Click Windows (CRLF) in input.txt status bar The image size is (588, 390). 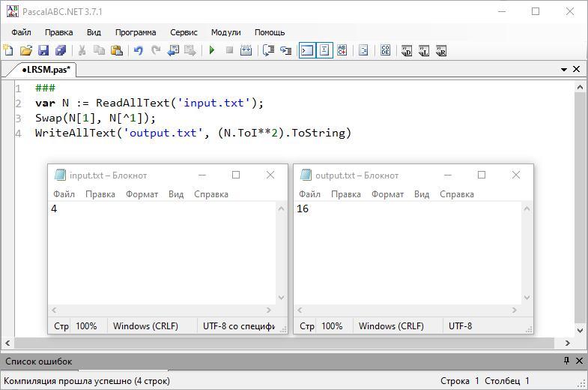coord(145,325)
